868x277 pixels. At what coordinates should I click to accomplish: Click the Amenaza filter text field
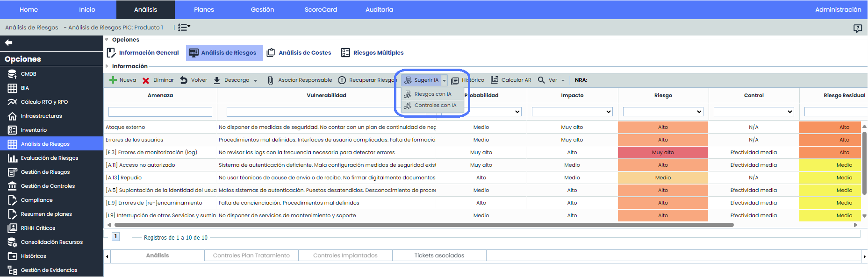(x=160, y=112)
